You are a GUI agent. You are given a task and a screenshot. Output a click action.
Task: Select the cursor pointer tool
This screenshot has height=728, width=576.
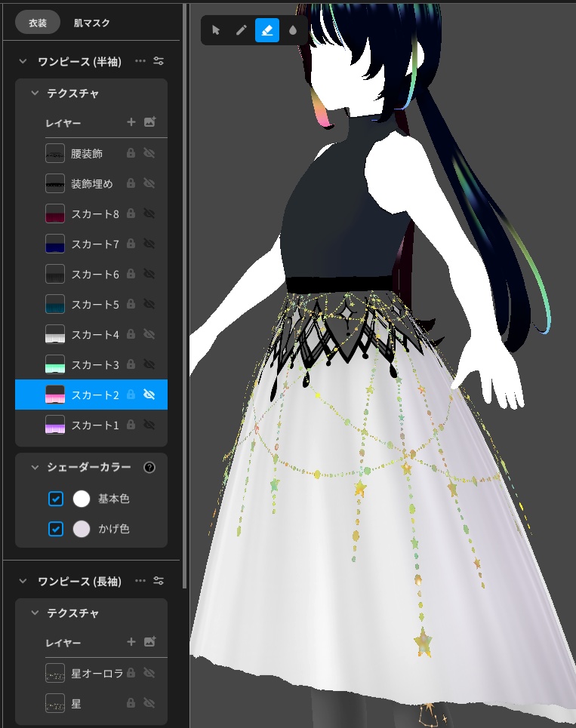click(x=216, y=30)
